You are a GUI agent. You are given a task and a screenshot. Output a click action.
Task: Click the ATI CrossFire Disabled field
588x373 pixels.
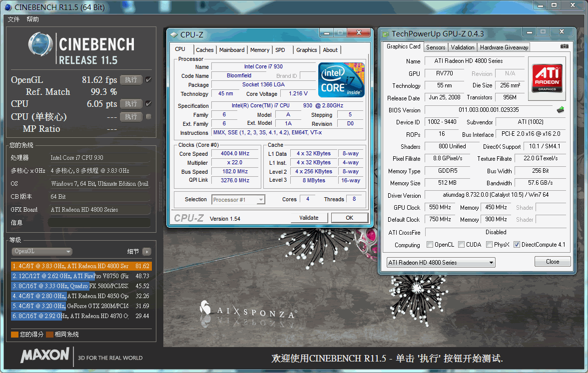[496, 232]
